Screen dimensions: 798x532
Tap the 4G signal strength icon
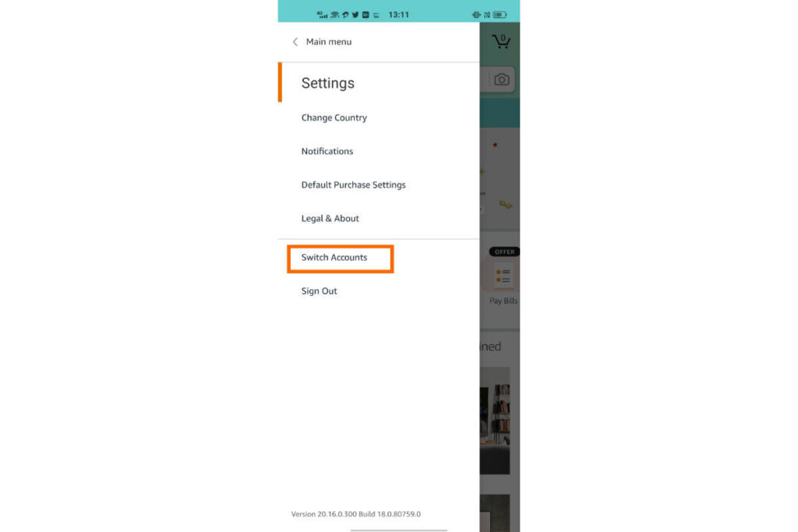pyautogui.click(x=322, y=15)
